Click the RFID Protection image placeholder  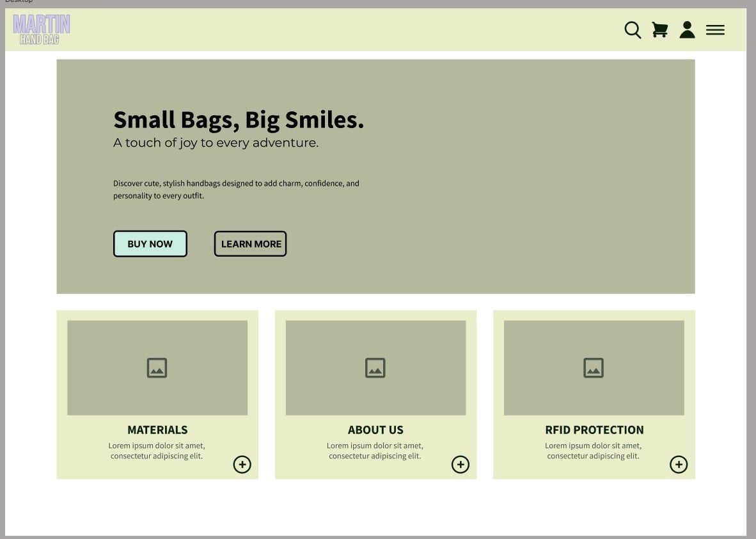click(594, 367)
